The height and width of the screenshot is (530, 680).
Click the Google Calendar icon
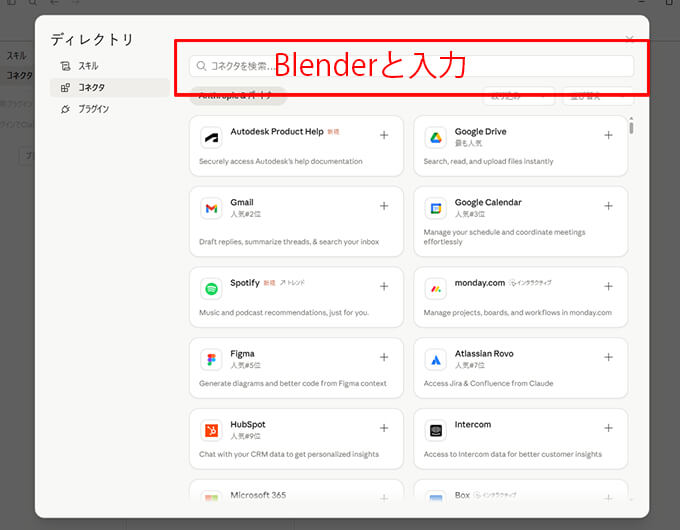(x=436, y=209)
